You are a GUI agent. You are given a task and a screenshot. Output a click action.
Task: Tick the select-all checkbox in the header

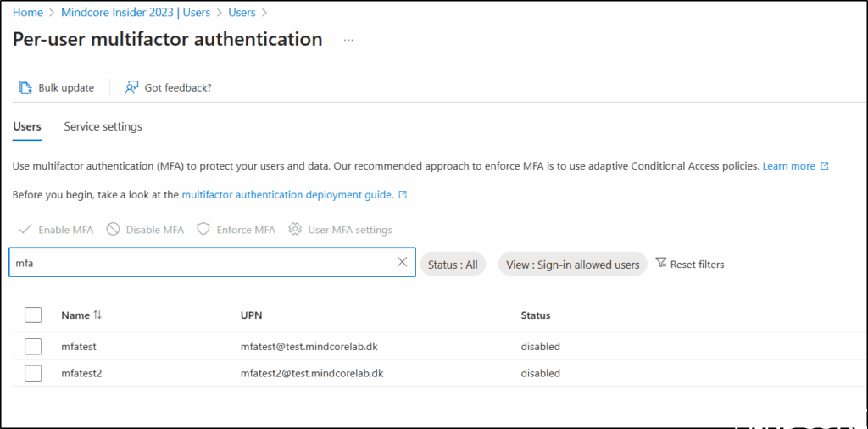tap(33, 315)
